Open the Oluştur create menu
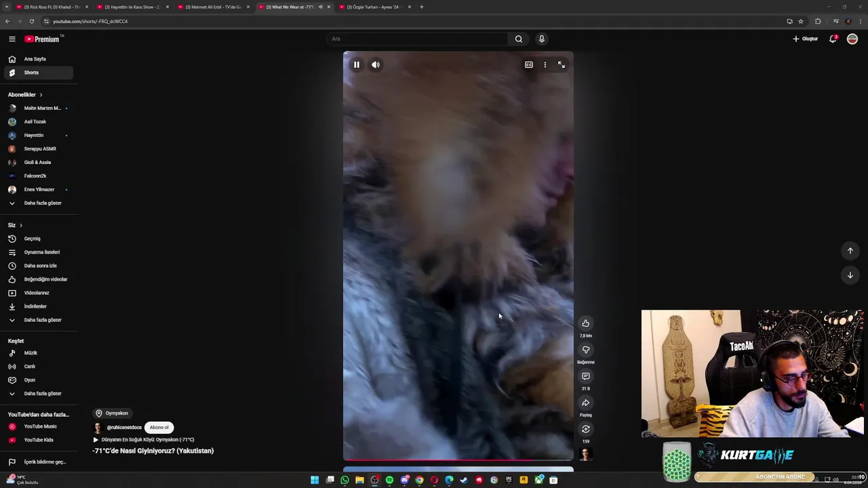868x488 pixels. pyautogui.click(x=805, y=39)
